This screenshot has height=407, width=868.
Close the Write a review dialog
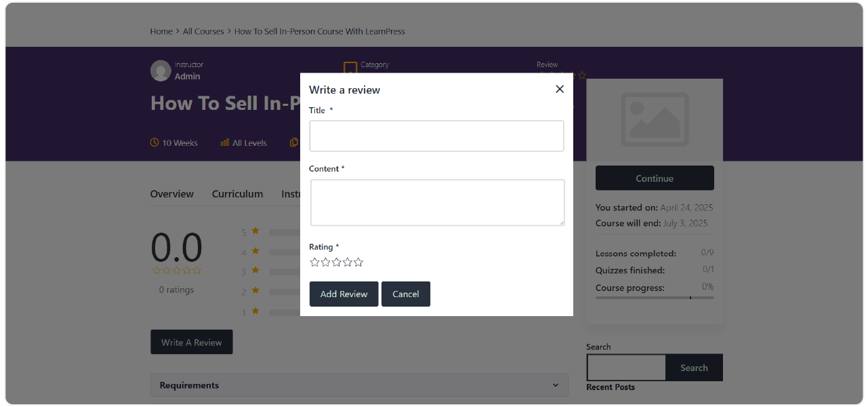(x=559, y=89)
